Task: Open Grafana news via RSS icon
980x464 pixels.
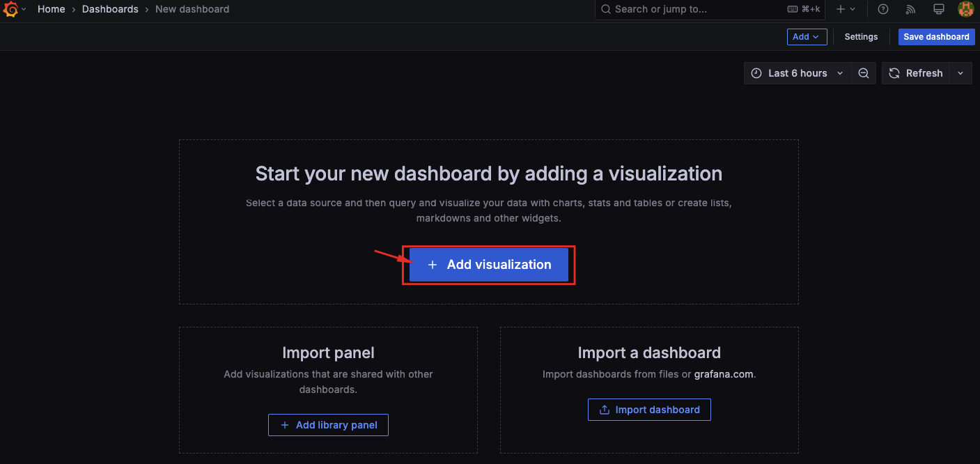Action: coord(910,9)
